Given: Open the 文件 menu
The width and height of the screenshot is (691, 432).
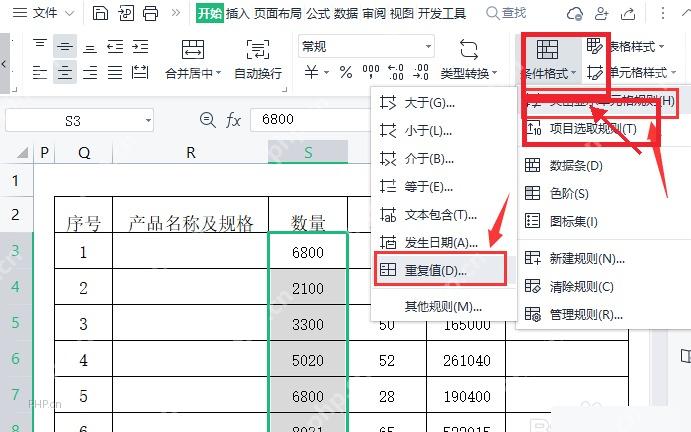Looking at the screenshot, I should (45, 13).
